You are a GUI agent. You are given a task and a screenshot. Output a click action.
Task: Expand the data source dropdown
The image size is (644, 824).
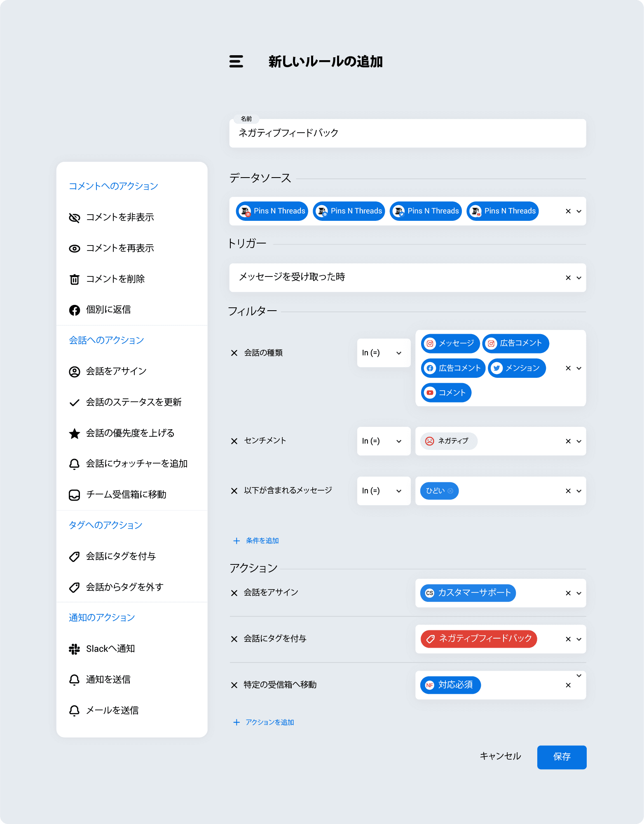tap(579, 211)
